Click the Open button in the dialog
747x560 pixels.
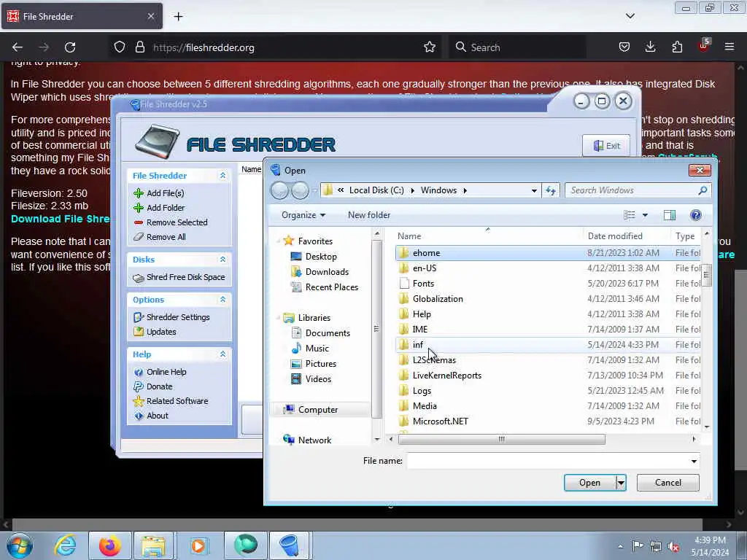click(589, 483)
